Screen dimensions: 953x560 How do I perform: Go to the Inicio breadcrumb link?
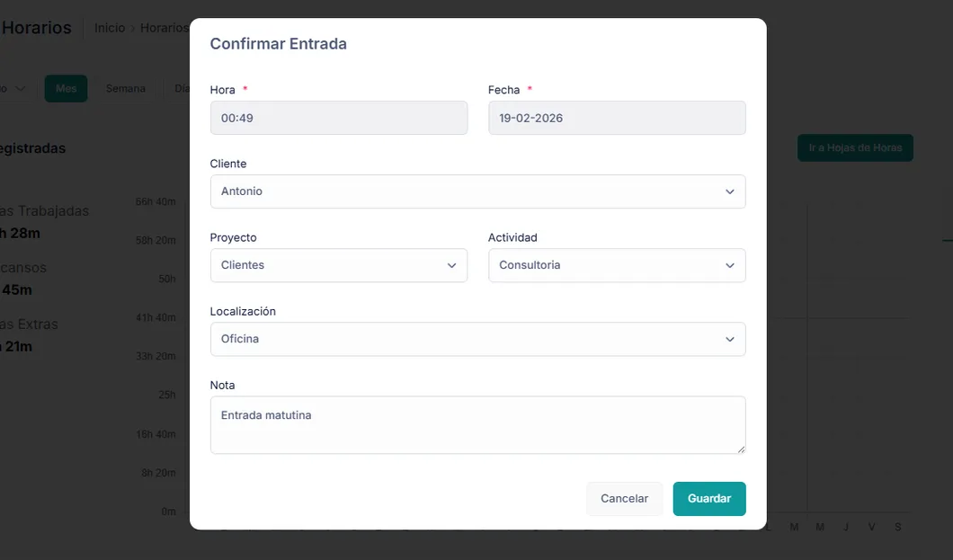(x=110, y=28)
